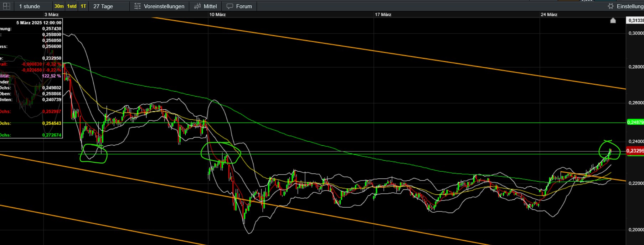The width and height of the screenshot is (644, 245).
Task: Click the 0,258800 value in data box
Action: 52,35
